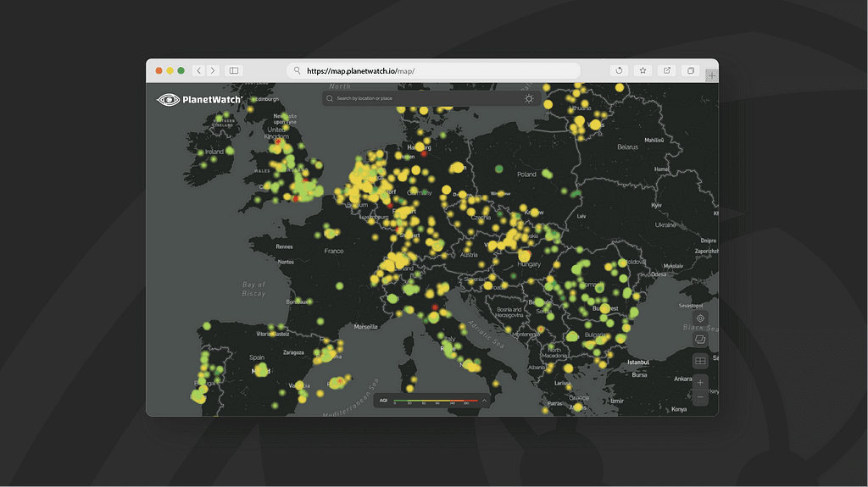The width and height of the screenshot is (868, 487).
Task: Reload the current page
Action: coord(620,71)
